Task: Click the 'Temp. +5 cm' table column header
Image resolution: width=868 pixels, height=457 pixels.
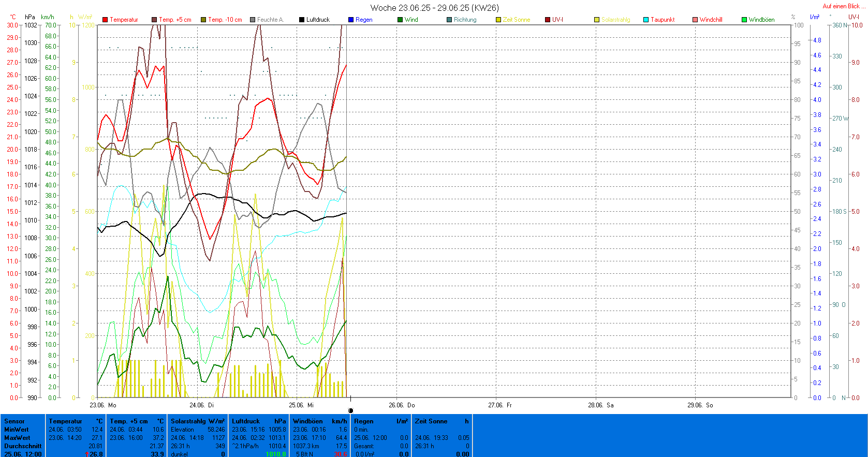Action: point(129,421)
